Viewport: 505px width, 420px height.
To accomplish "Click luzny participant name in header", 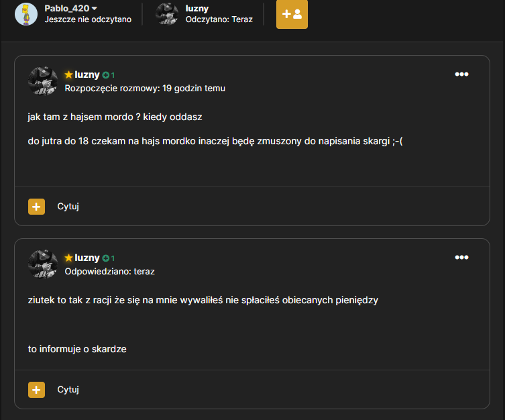I will [x=197, y=8].
